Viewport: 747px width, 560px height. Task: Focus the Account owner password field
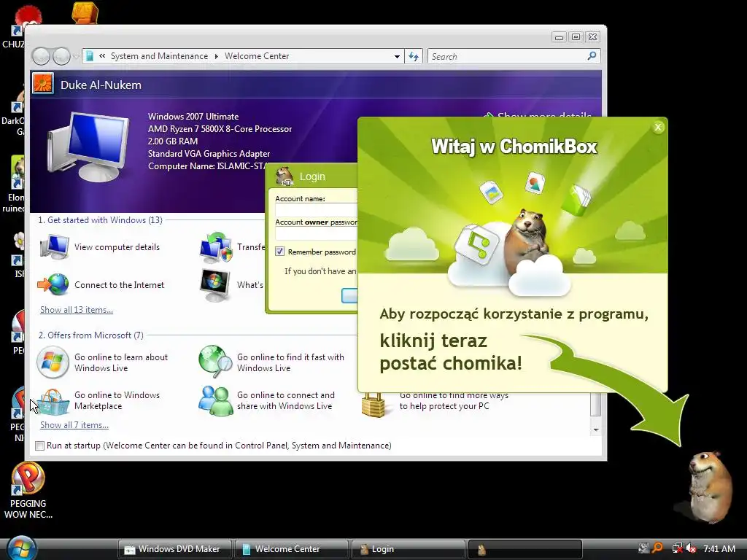tap(317, 233)
